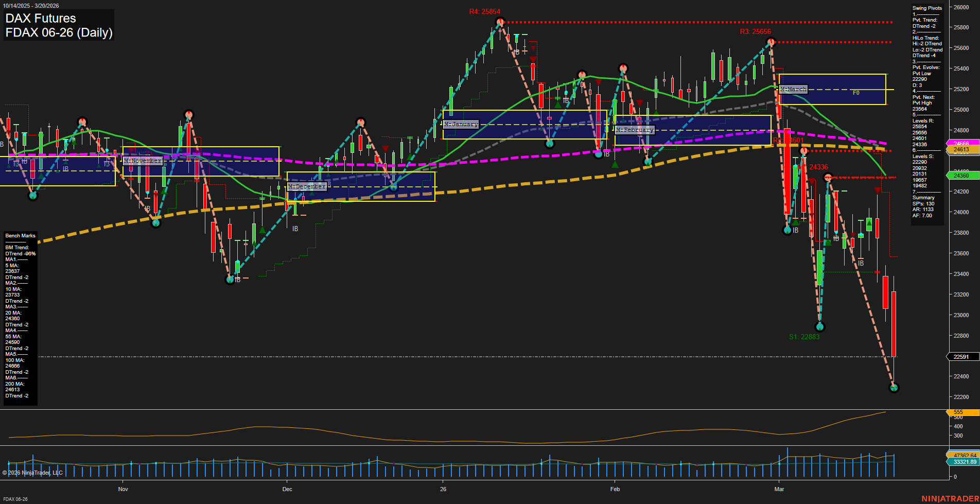
Task: Click the white 22591 price marker on the right axis
Action: pos(961,357)
